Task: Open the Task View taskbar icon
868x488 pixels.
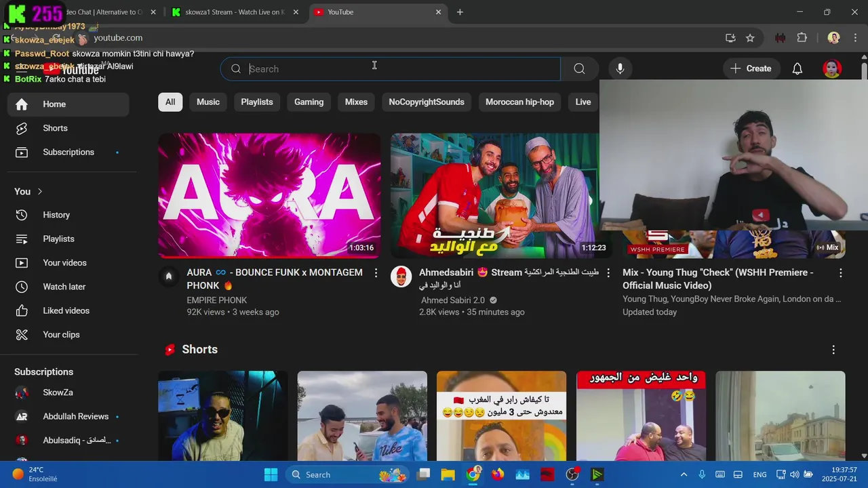Action: click(x=424, y=474)
